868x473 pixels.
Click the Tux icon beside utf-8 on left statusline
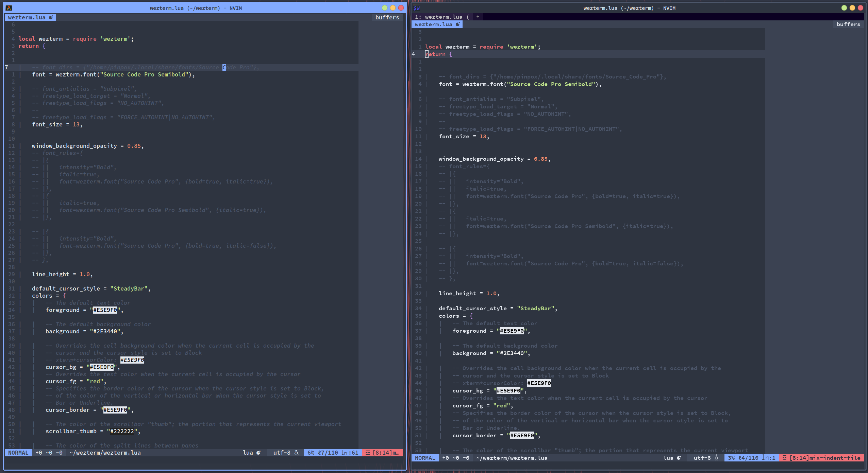[296, 453]
